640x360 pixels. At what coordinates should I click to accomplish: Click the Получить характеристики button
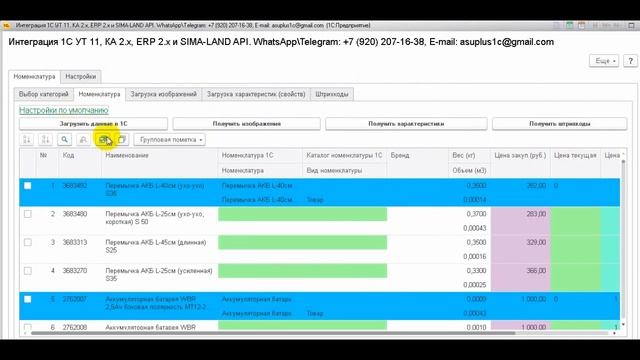(x=406, y=124)
